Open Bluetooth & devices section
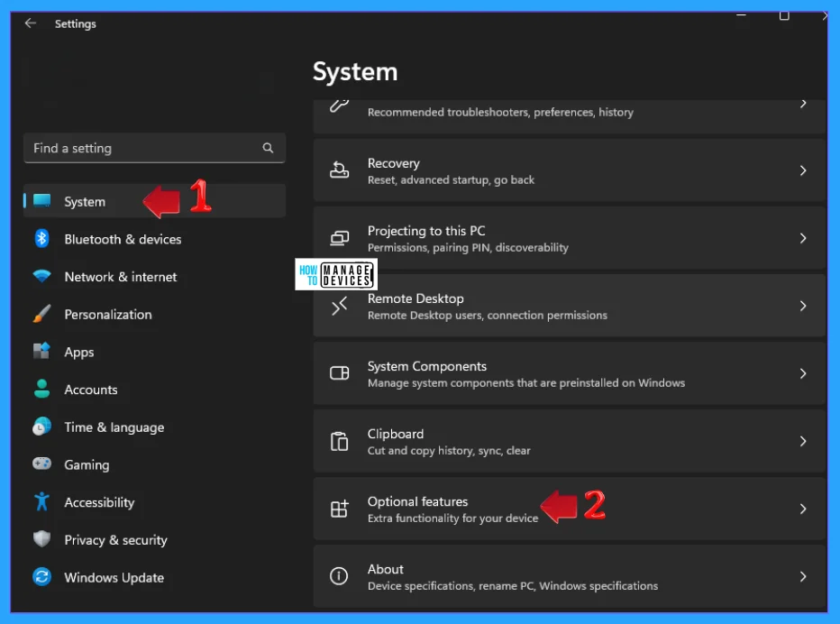Image resolution: width=840 pixels, height=624 pixels. [154, 239]
